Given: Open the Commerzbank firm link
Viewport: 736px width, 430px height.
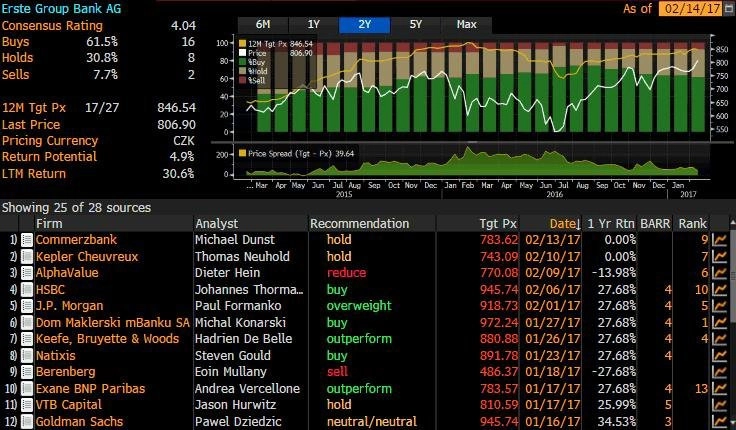Looking at the screenshot, I should pos(76,240).
